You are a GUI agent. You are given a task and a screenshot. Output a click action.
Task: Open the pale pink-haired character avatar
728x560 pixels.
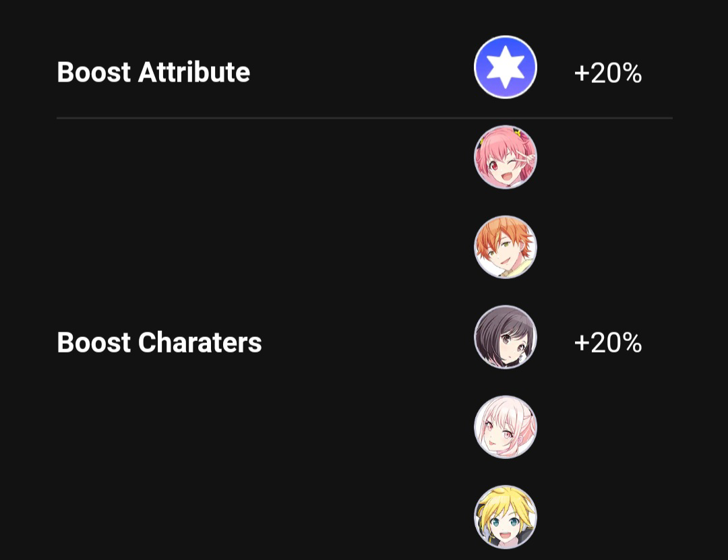click(x=506, y=427)
